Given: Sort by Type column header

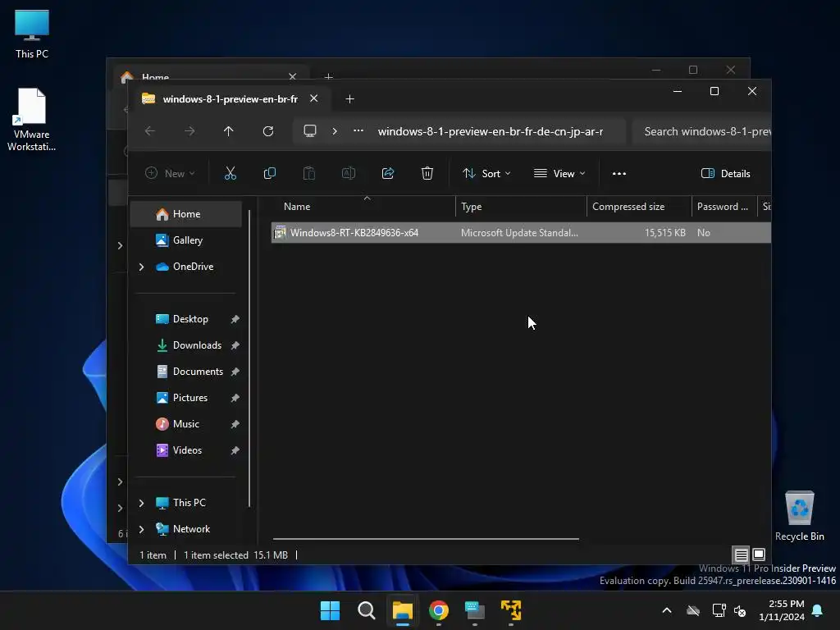Looking at the screenshot, I should coord(521,207).
